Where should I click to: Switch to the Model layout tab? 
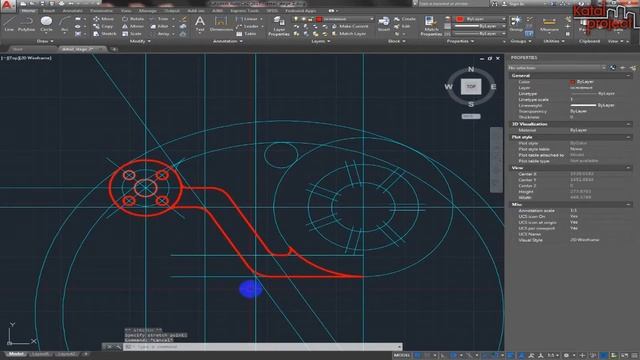click(x=16, y=354)
